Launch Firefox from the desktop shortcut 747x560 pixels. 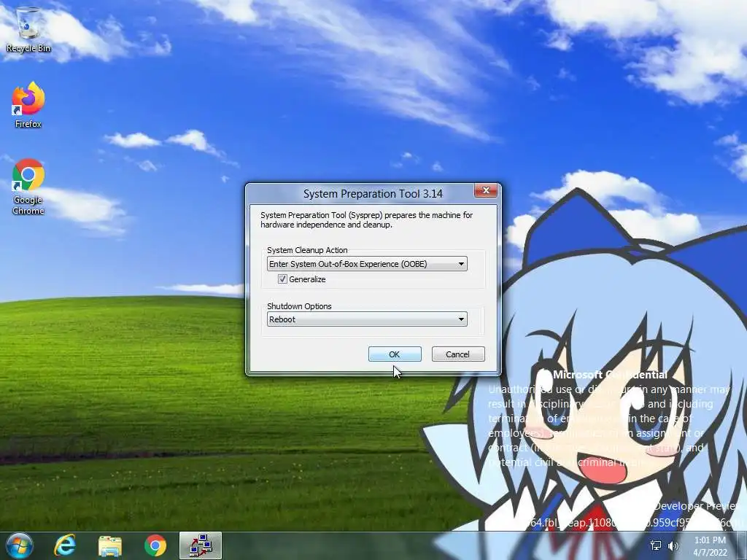(x=28, y=105)
